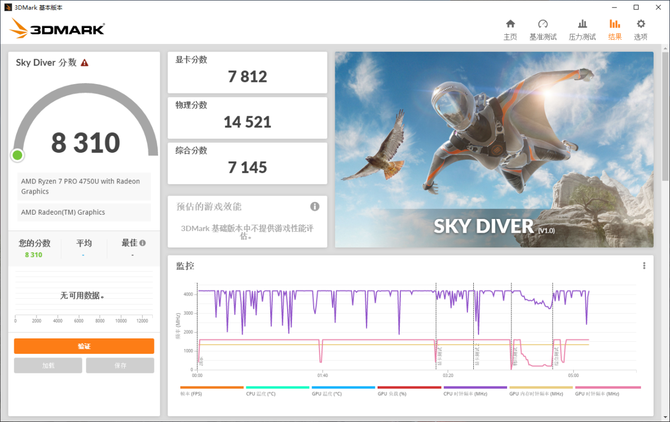This screenshot has height=422, width=670.
Task: Open the Home (主页) tab icon
Action: click(510, 24)
